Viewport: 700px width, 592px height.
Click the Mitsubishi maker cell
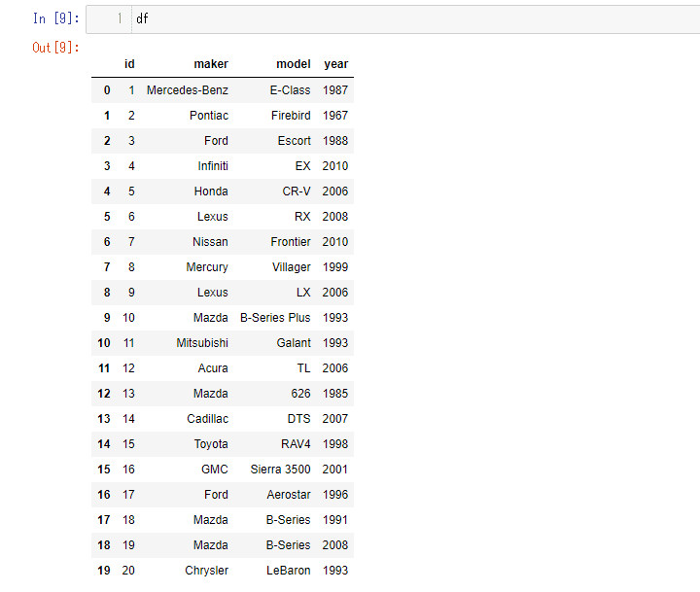coord(202,343)
